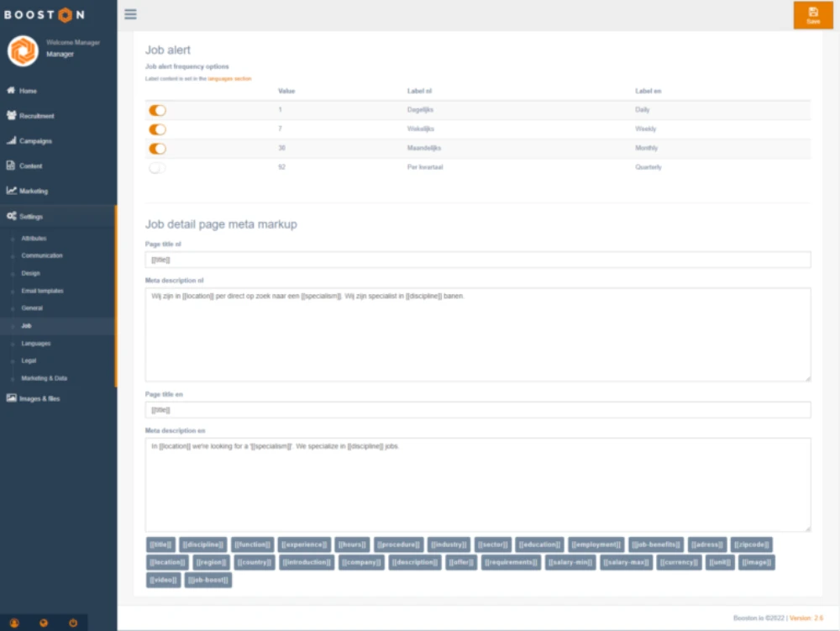This screenshot has height=631, width=840.
Task: Disable the Daily job alert toggle
Action: click(157, 110)
